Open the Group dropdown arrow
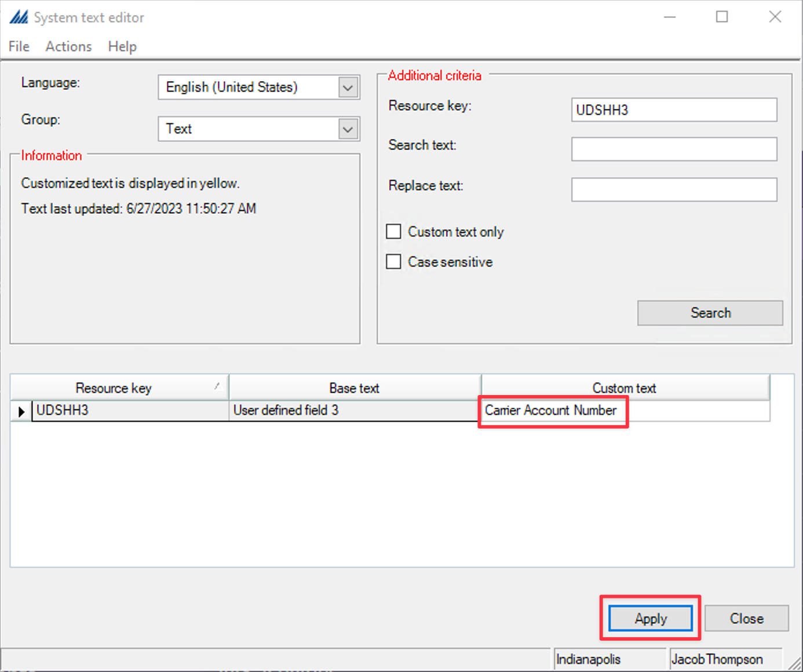Screen dimensions: 803x672 coord(347,129)
